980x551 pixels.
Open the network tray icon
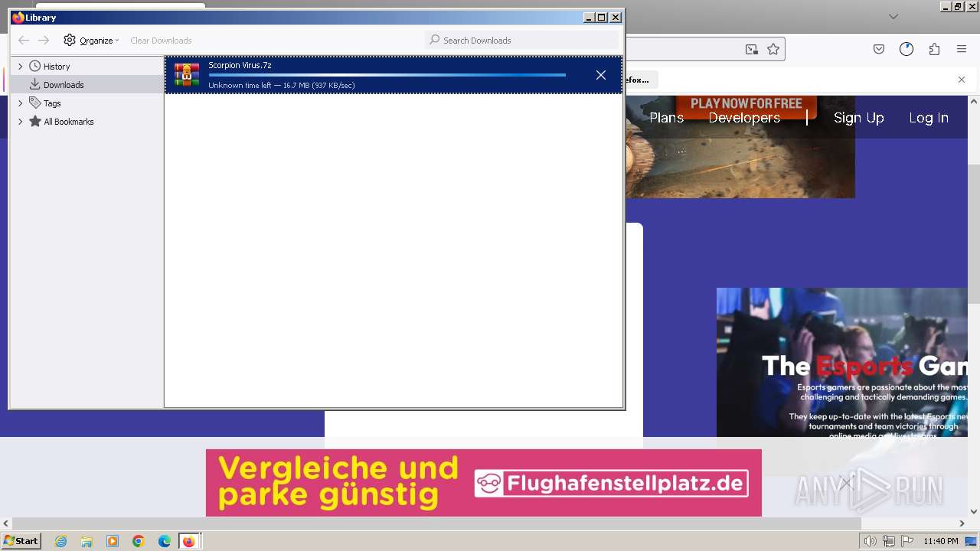click(889, 541)
